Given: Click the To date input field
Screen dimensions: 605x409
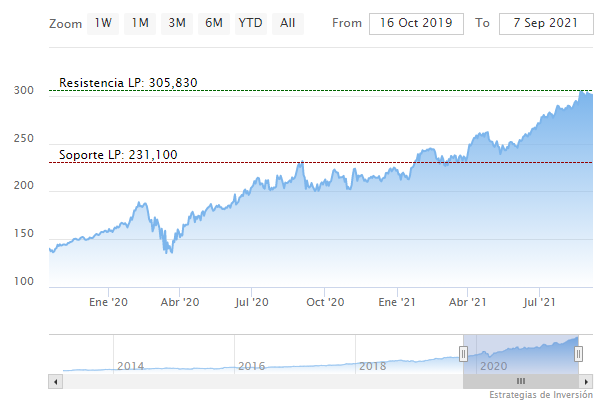Looking at the screenshot, I should (545, 23).
